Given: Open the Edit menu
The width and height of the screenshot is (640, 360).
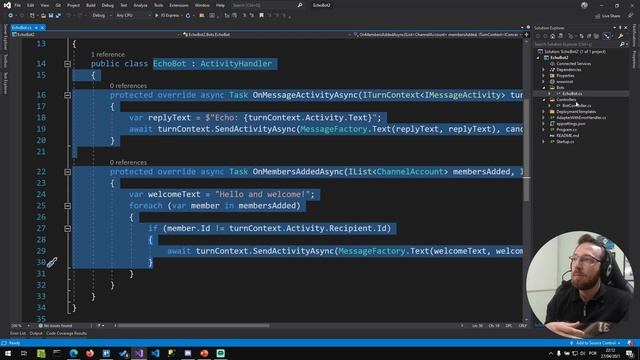Looking at the screenshot, I should [x=31, y=5].
